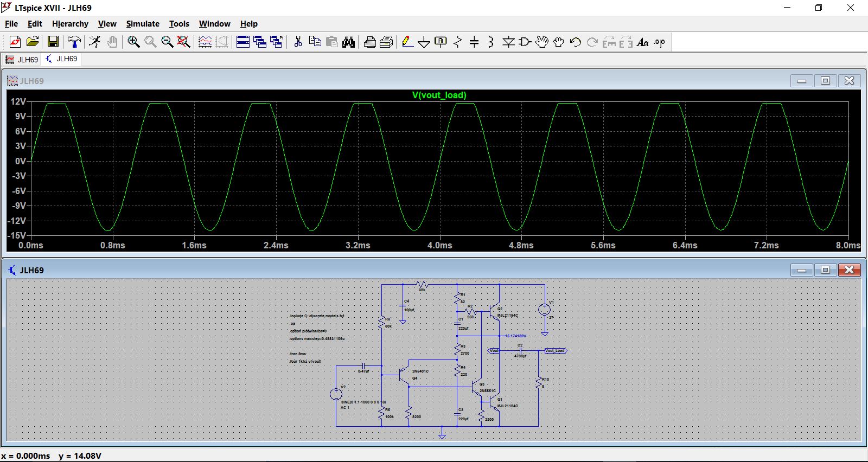Viewport: 868px width, 462px height.
Task: Open the Tools menu
Action: click(x=179, y=24)
